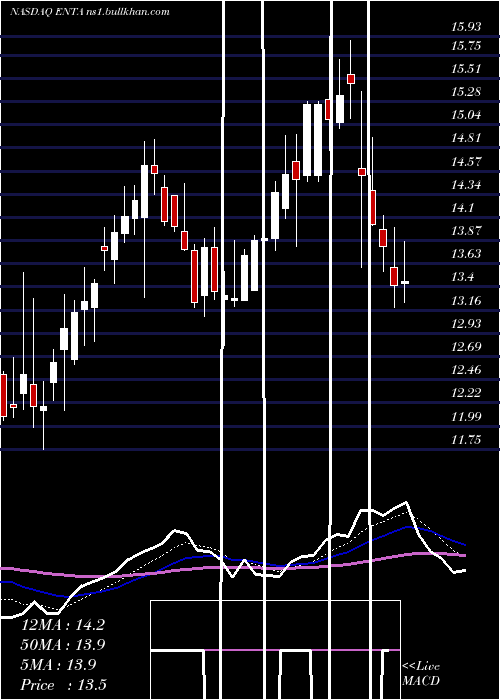This screenshot has height=700, width=500.
Task: Click the 11.99 price axis label
Action: 467,417
